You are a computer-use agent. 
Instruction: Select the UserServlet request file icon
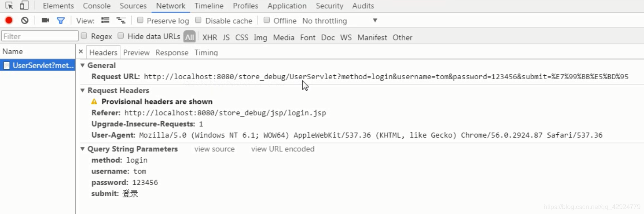click(x=6, y=65)
